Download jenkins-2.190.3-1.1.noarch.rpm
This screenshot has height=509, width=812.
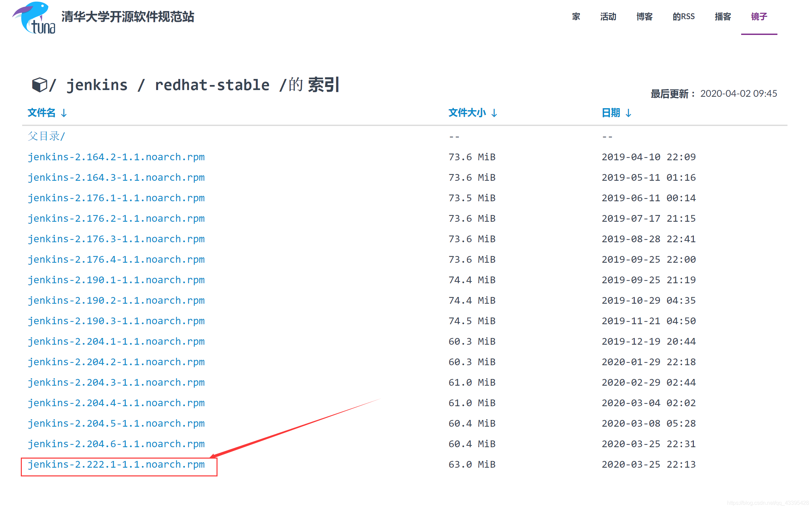tap(116, 321)
